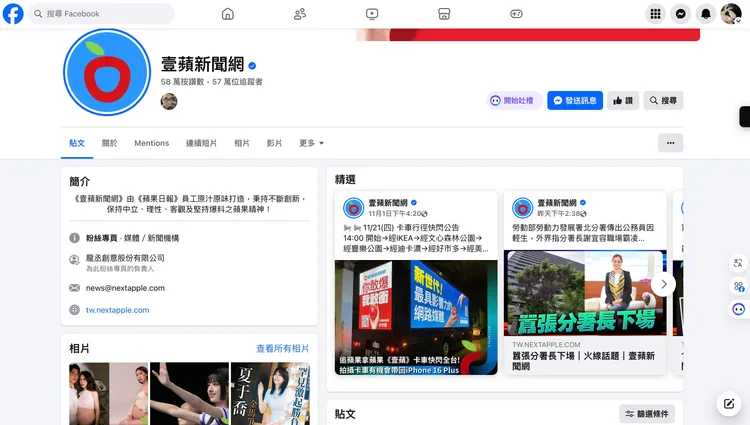Open the nine-dot menu grid icon
The width and height of the screenshot is (750, 425).
655,14
